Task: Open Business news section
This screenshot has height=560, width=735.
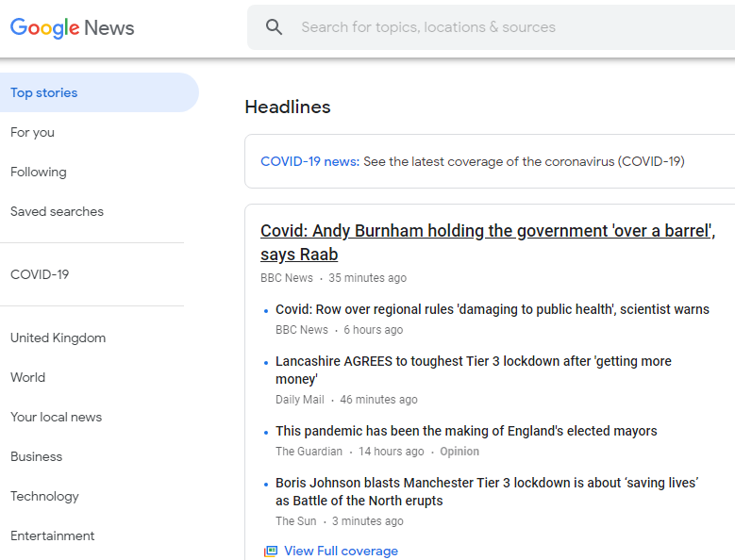Action: pos(36,456)
